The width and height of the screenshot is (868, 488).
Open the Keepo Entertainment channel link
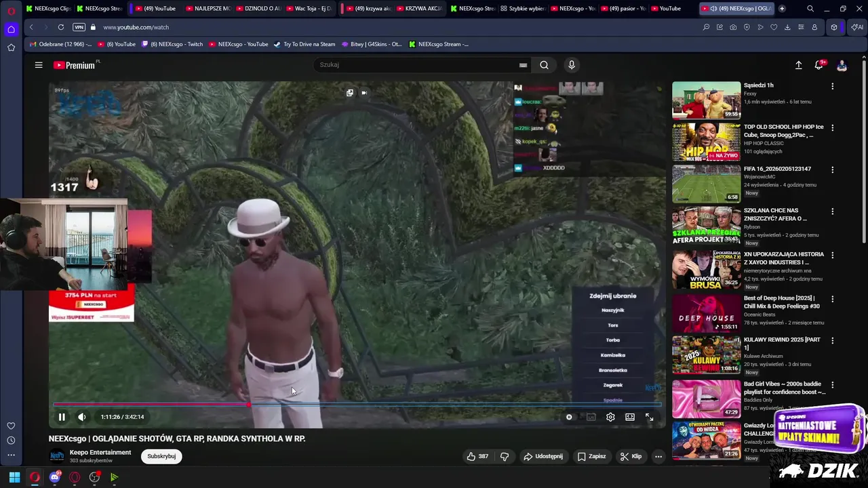point(100,452)
